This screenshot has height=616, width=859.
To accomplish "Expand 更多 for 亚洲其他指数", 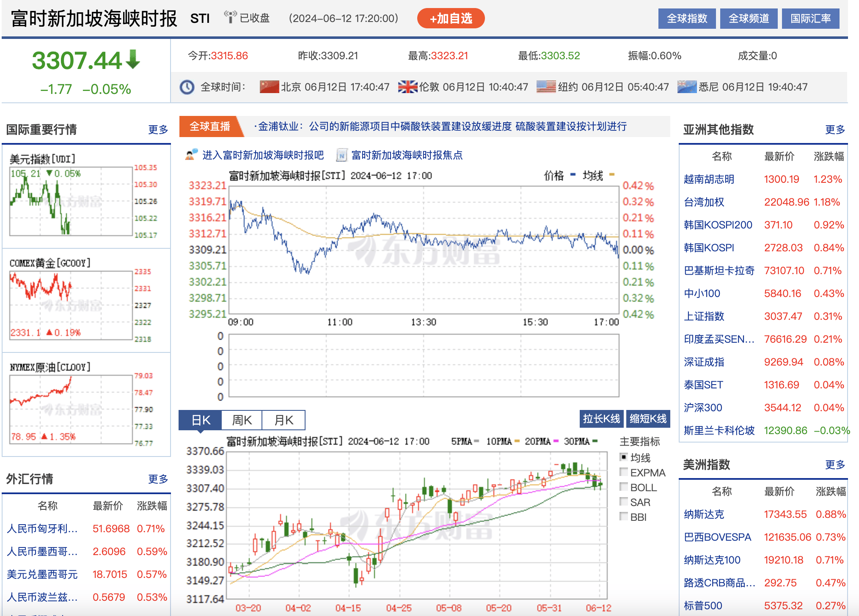I will pyautogui.click(x=834, y=129).
